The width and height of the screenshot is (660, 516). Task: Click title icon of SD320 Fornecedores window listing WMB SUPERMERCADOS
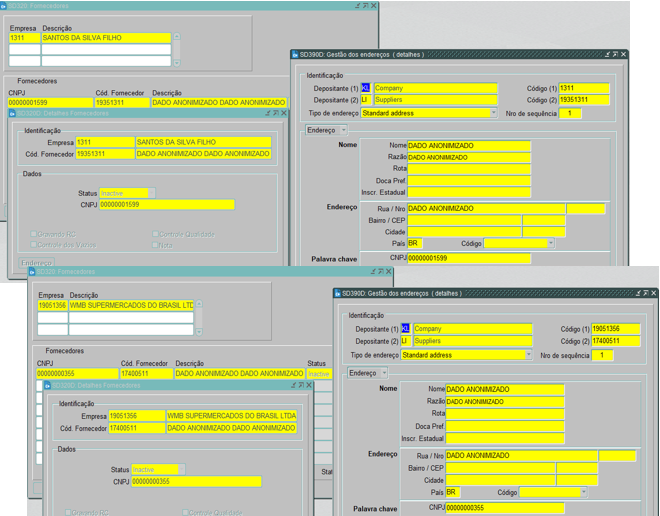(x=32, y=272)
